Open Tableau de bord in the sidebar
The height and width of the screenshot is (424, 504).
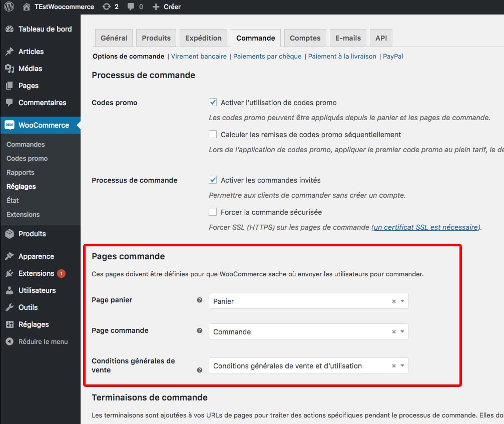click(45, 29)
